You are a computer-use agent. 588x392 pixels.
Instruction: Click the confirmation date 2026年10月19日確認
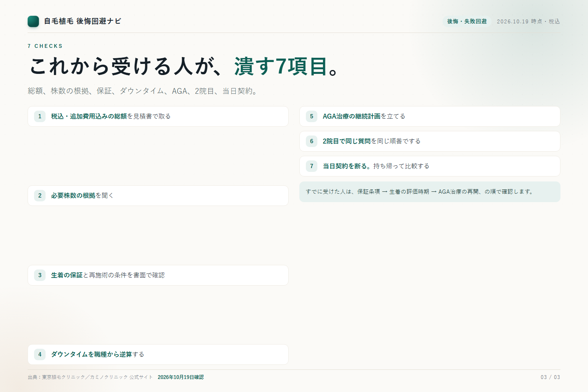coord(181,377)
